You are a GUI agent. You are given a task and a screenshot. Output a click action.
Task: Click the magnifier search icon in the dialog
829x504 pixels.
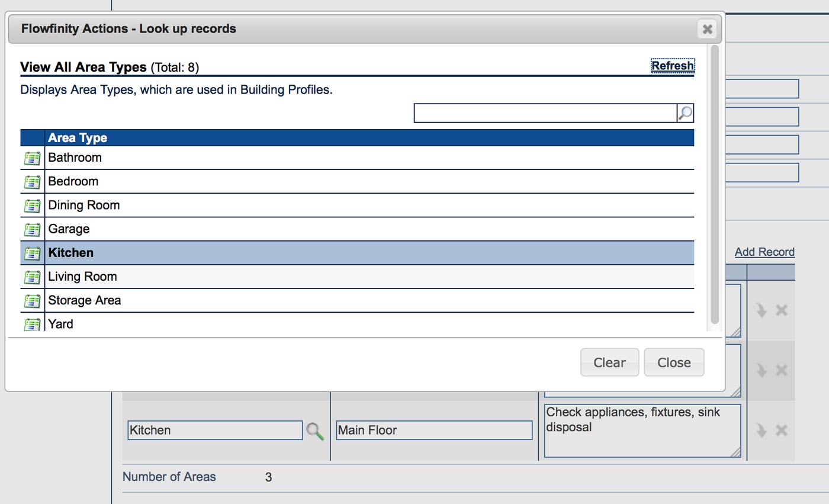tap(685, 113)
